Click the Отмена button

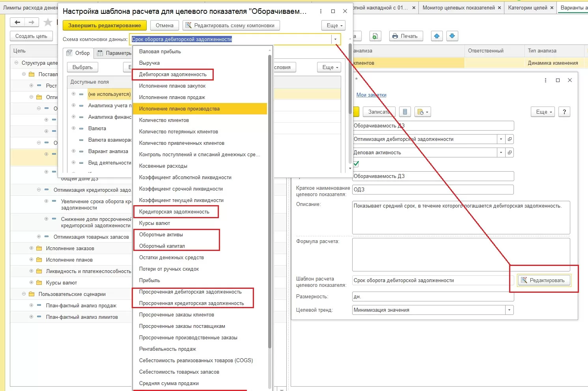[x=164, y=26]
